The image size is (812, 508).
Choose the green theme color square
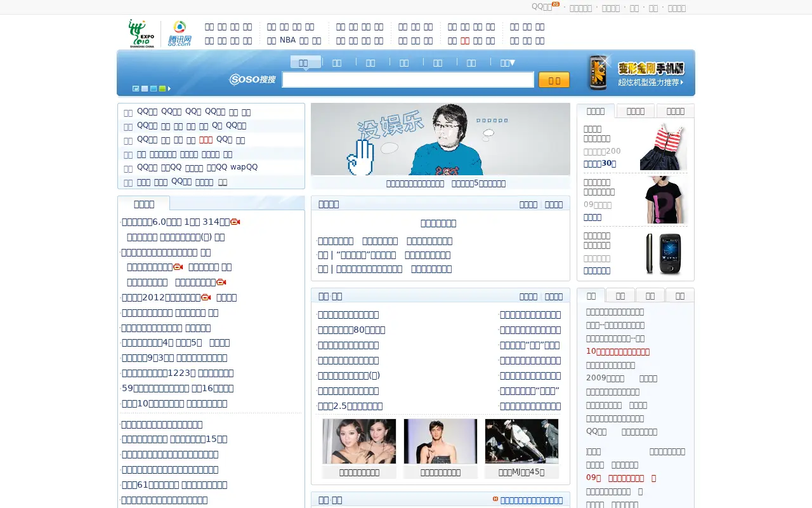pos(162,89)
